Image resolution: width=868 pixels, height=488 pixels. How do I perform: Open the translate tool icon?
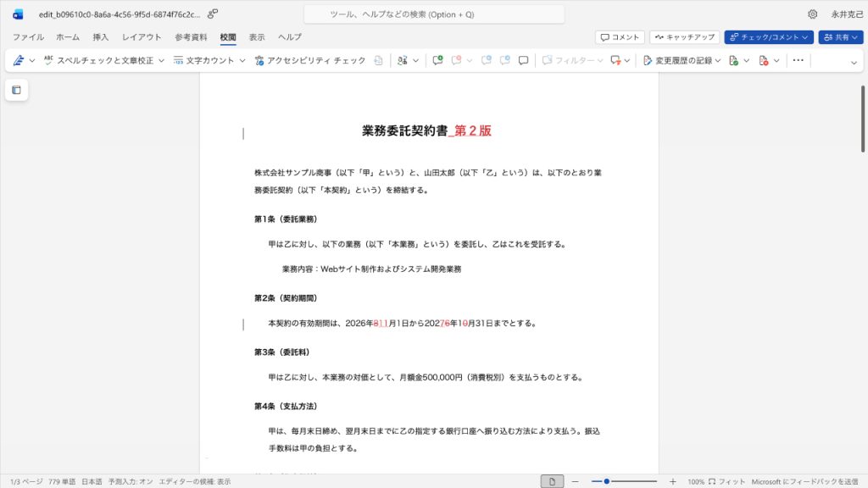point(403,60)
